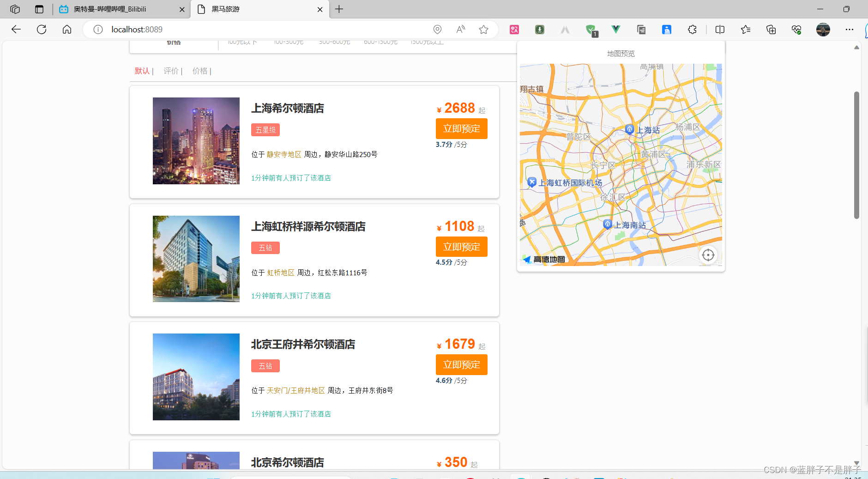868x479 pixels.
Task: Click the page vertical scrollbar thumb
Action: click(x=856, y=155)
